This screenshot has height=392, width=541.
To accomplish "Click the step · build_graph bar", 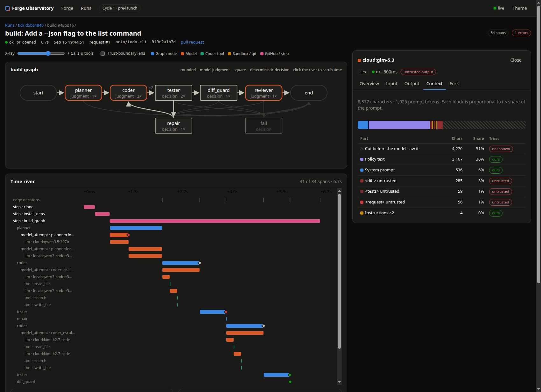I will (x=215, y=221).
